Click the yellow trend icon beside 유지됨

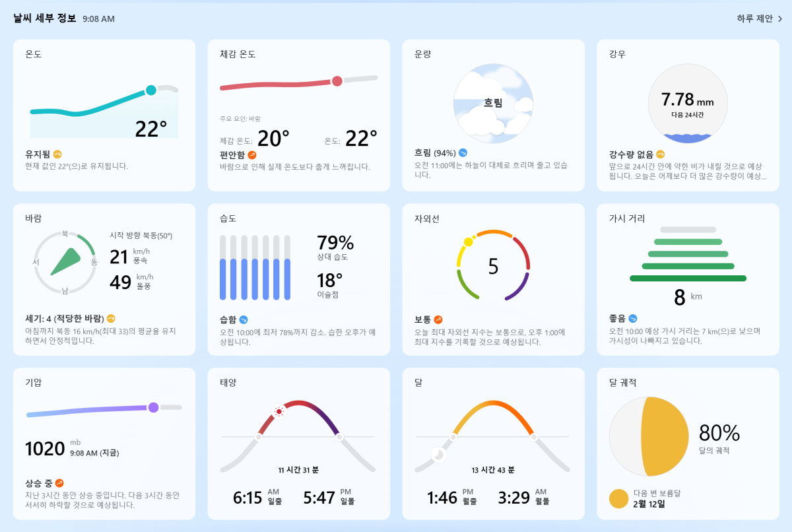[57, 154]
